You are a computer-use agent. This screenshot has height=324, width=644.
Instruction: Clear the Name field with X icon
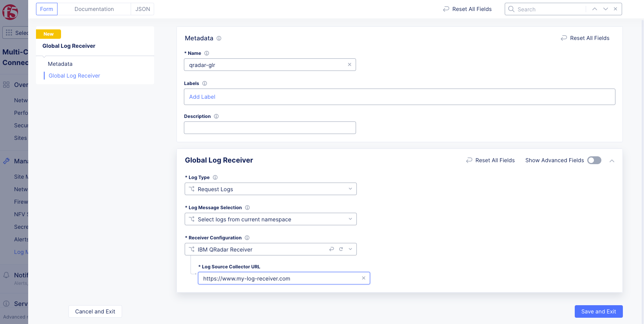(x=349, y=65)
